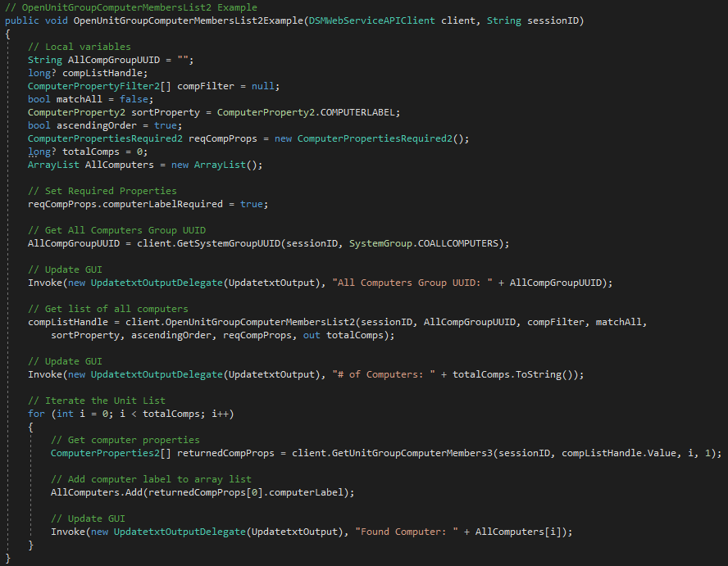Click the comment "// OpenUnitGroupComputerMembersList2 Example"

(131, 7)
